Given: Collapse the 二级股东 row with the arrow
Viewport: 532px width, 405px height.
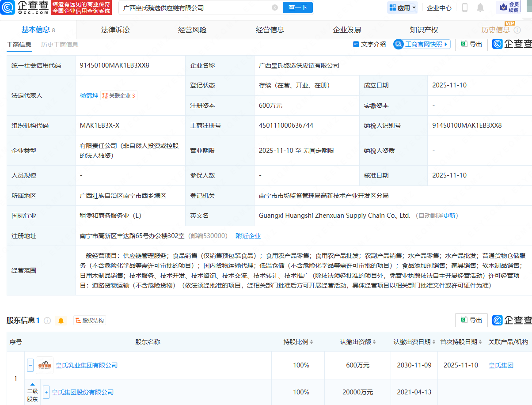Looking at the screenshot, I should [x=32, y=384].
